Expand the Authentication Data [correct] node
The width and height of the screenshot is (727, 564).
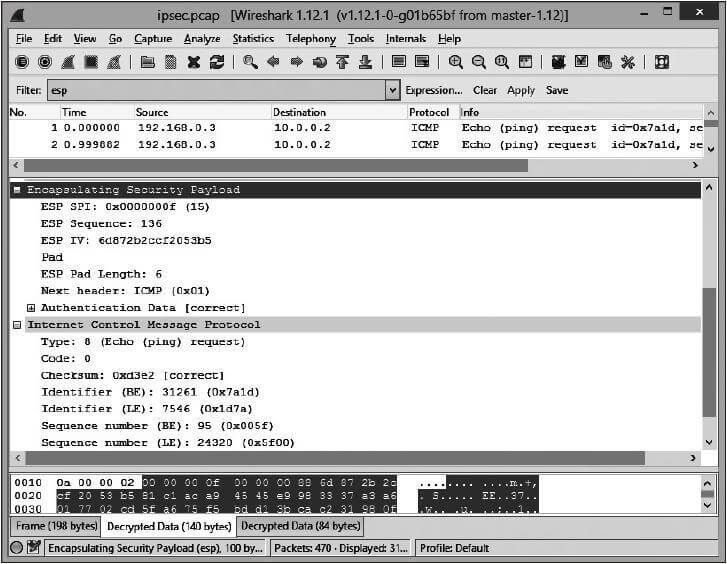click(x=31, y=308)
